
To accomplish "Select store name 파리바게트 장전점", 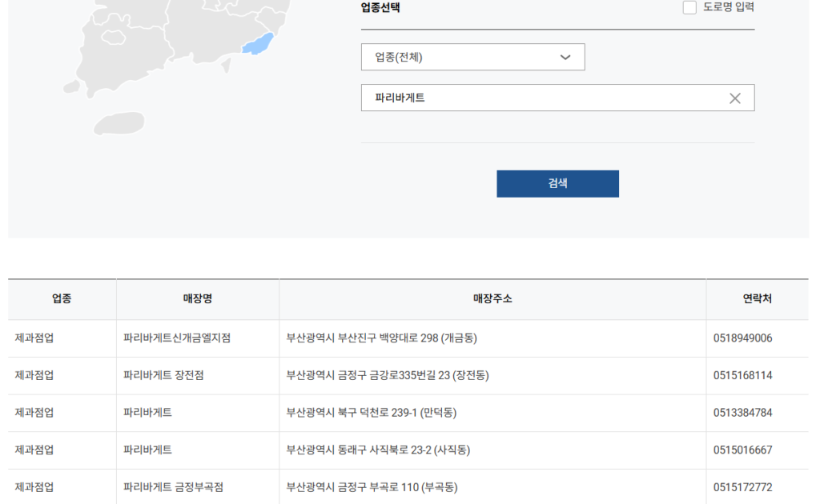I will (163, 375).
